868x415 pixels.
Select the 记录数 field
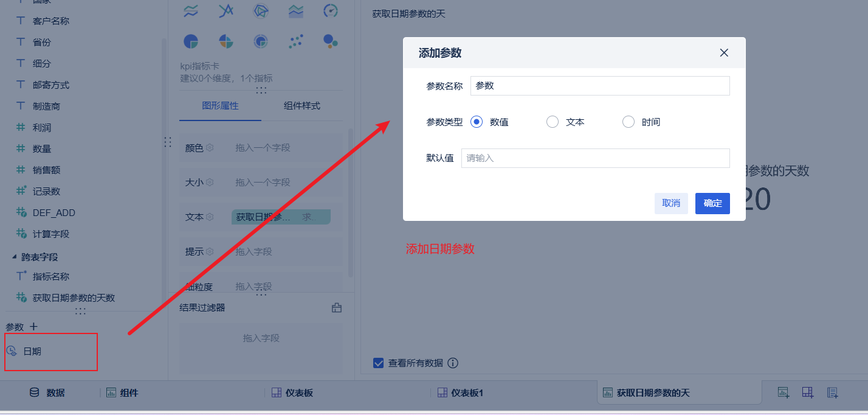coord(46,191)
